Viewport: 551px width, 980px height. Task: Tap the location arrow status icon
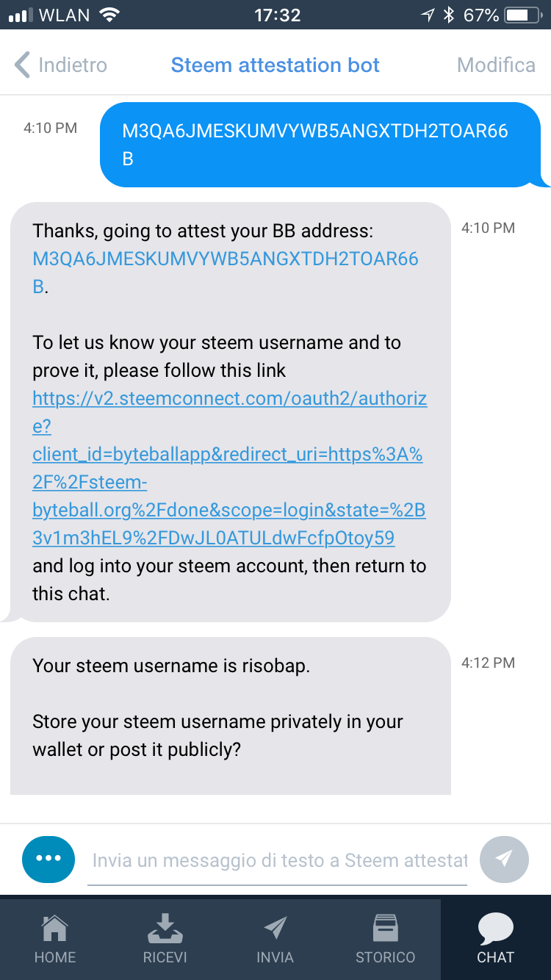428,15
